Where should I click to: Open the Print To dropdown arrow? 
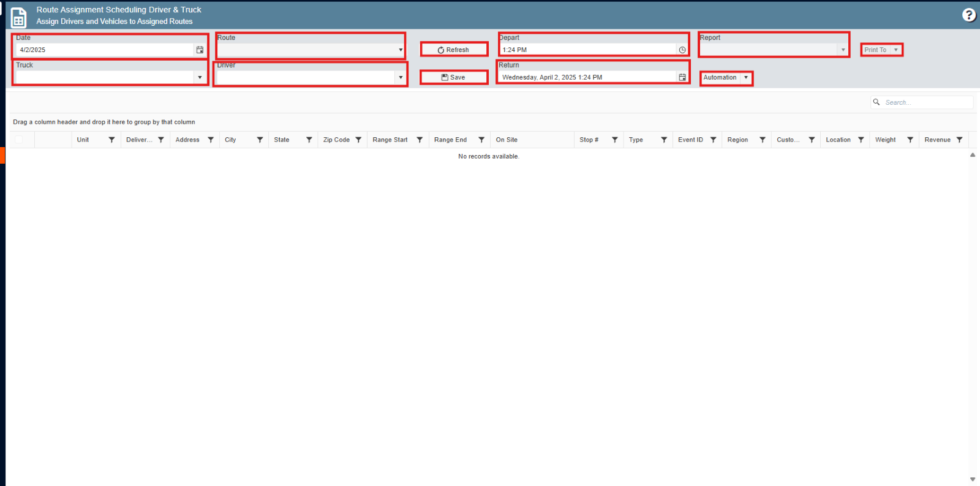[896, 50]
